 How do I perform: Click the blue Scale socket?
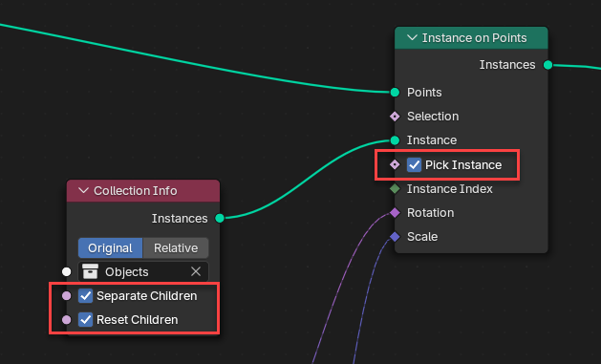tap(395, 236)
